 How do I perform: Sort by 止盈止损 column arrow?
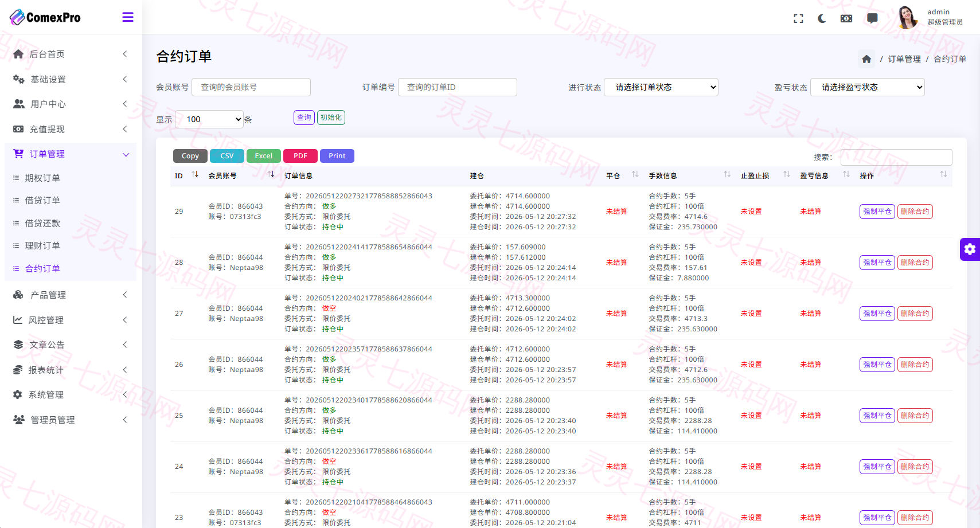click(787, 174)
